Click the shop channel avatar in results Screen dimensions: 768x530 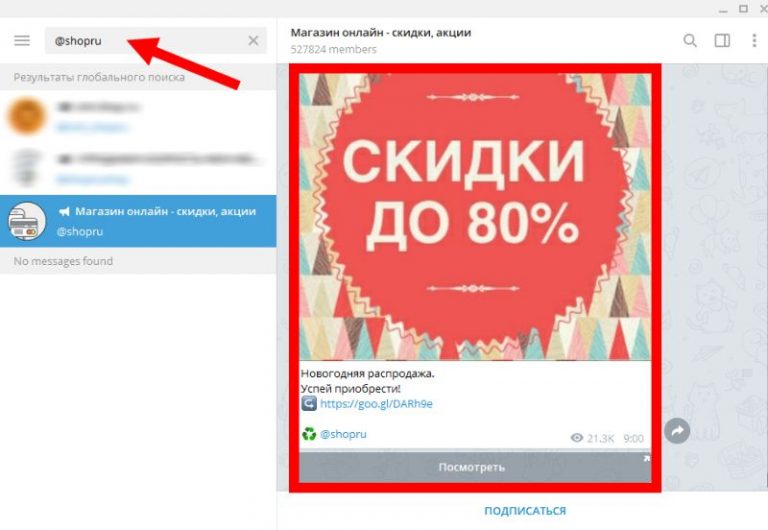coord(27,221)
